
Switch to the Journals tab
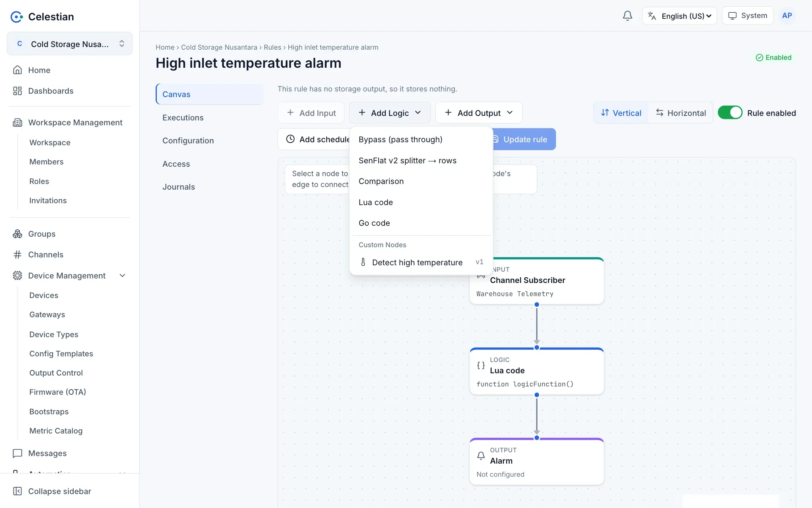click(x=210, y=187)
